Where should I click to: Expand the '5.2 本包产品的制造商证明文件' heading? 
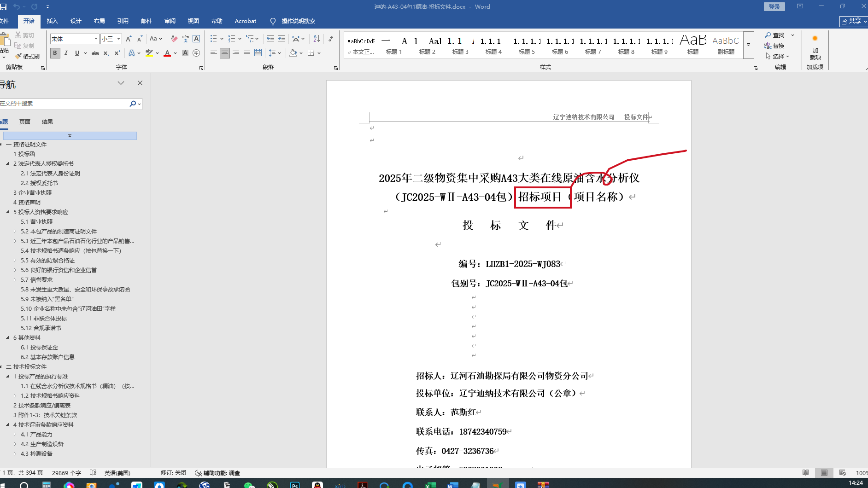(x=15, y=232)
